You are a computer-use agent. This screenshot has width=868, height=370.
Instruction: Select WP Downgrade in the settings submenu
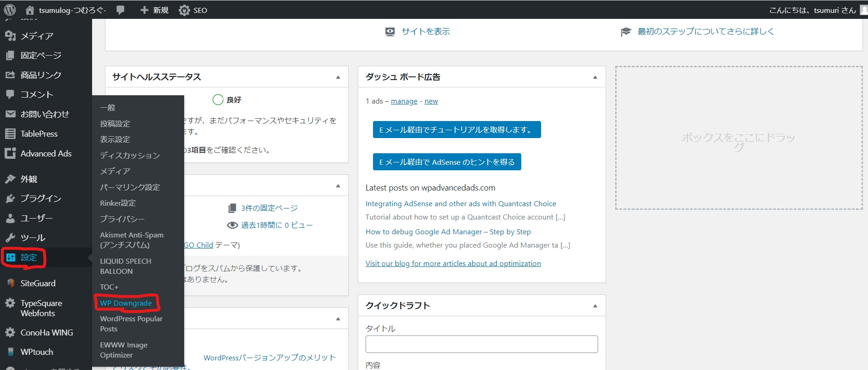(x=126, y=303)
